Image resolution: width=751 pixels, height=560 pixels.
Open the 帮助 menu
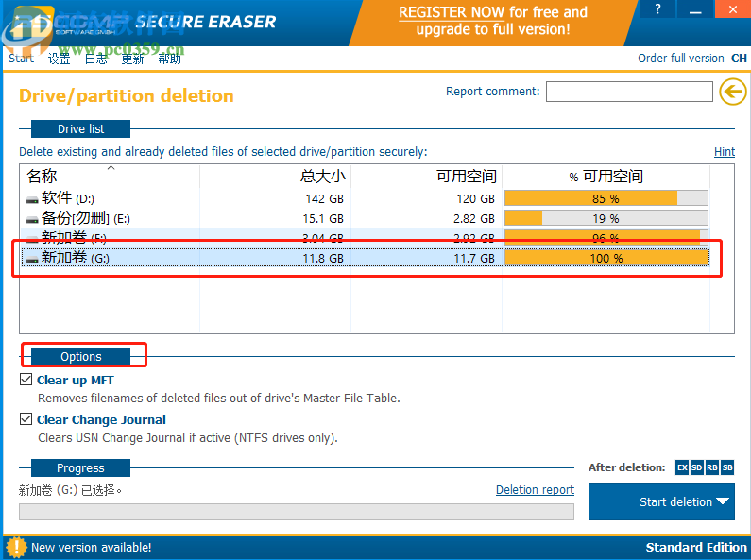pyautogui.click(x=169, y=59)
